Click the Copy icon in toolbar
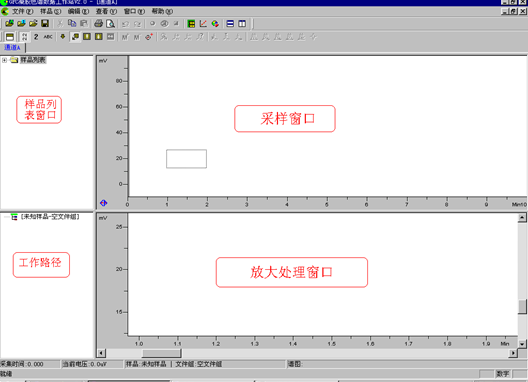 pos(72,23)
